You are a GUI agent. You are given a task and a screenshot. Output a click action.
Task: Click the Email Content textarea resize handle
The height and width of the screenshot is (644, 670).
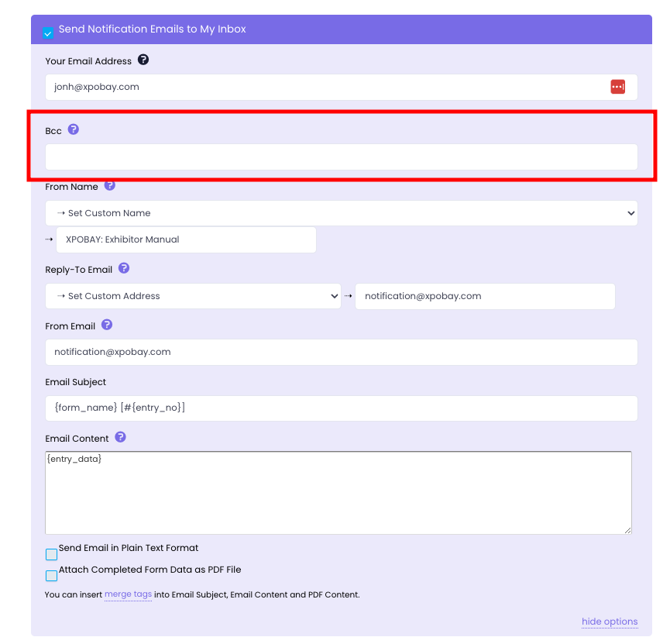627,530
